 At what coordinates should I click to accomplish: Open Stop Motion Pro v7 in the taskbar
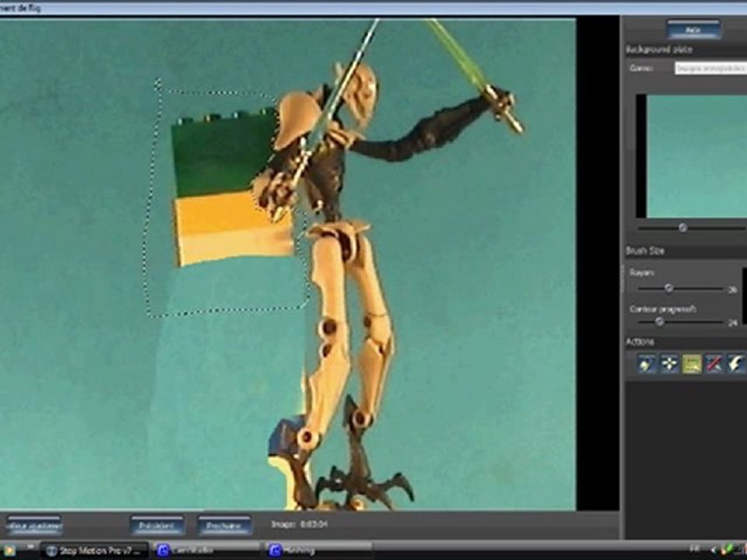tap(94, 551)
